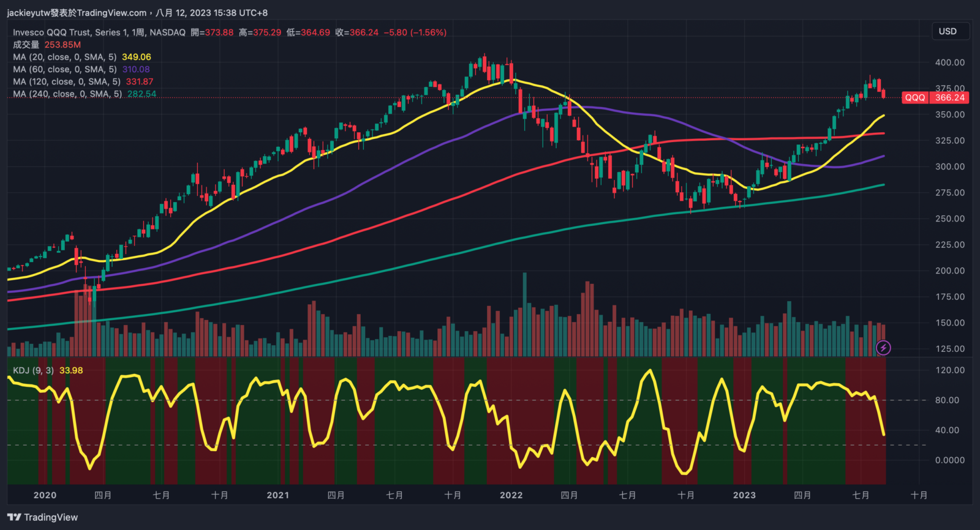The image size is (980, 530).
Task: Open the USD currency selector
Action: pyautogui.click(x=948, y=31)
